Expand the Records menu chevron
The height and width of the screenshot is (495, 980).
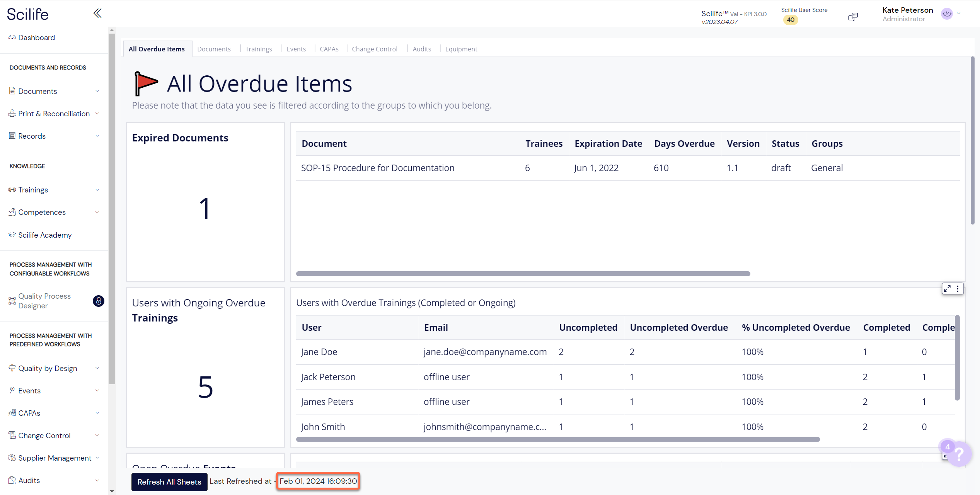[x=97, y=136]
